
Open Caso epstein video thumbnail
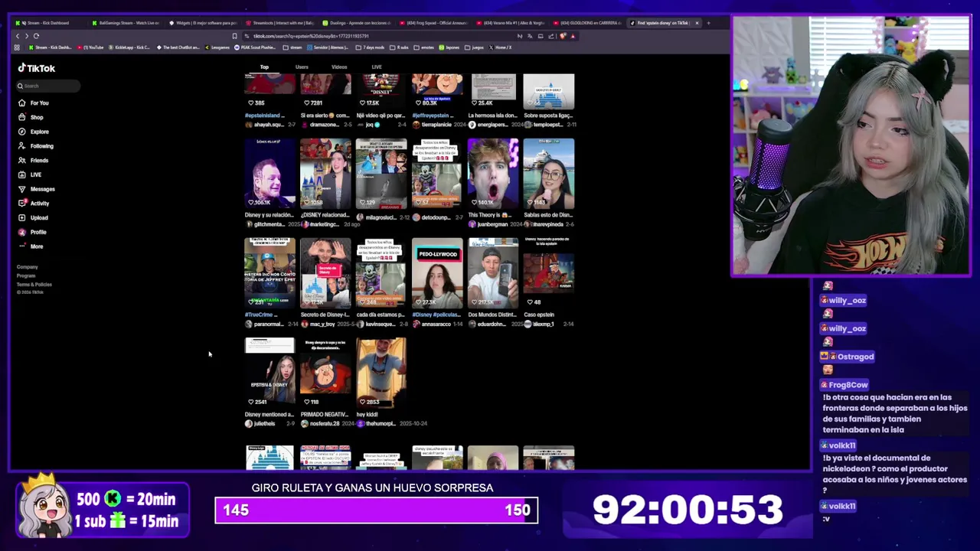click(x=549, y=272)
